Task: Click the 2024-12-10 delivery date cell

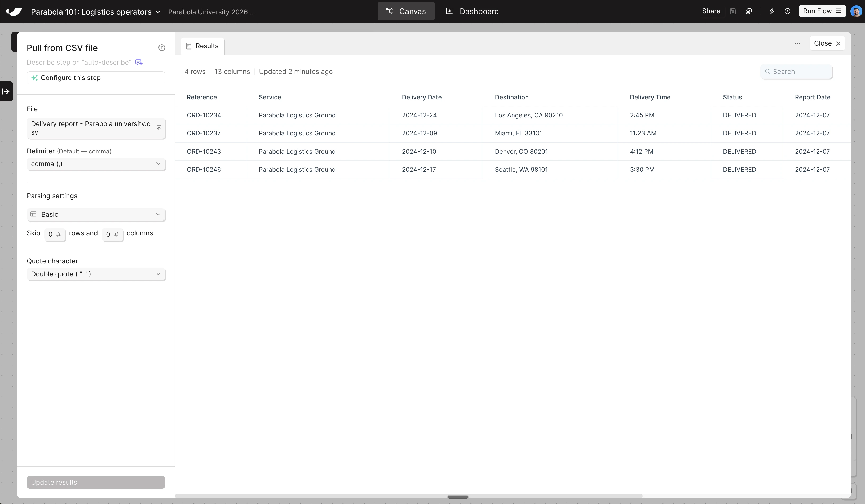Action: pyautogui.click(x=436, y=151)
